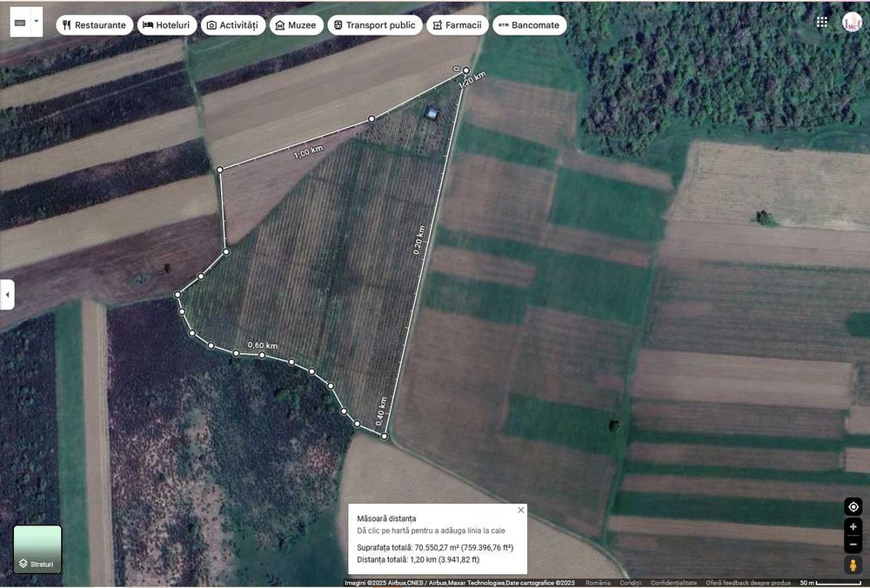Viewport: 870px width, 588px height.
Task: Select the Restaurante category chip
Action: [94, 25]
